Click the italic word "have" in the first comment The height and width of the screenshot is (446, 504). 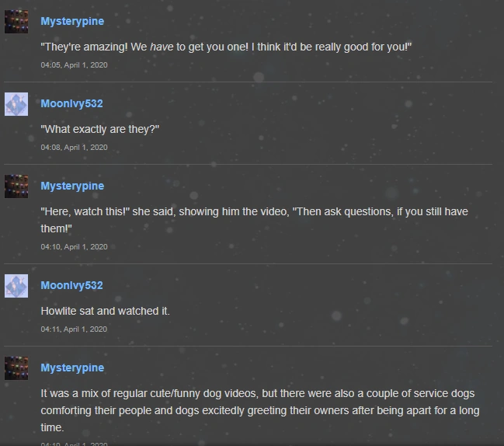[162, 47]
